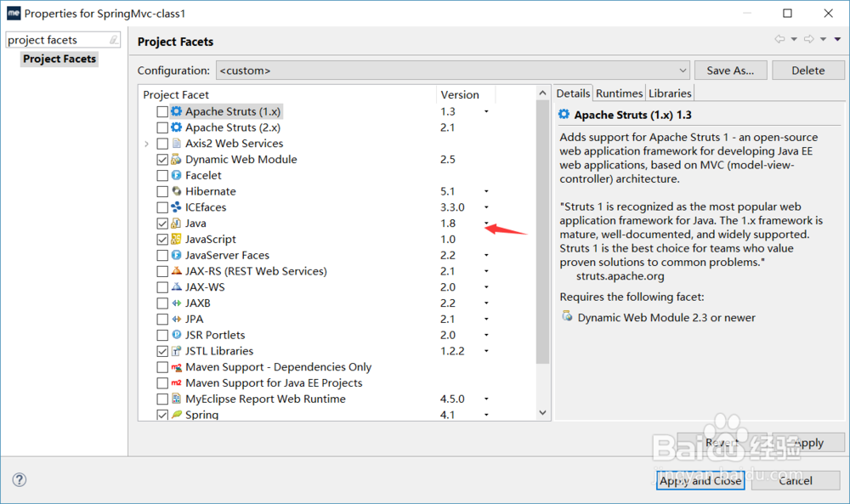
Task: Open the Java version dropdown arrow
Action: coord(486,224)
